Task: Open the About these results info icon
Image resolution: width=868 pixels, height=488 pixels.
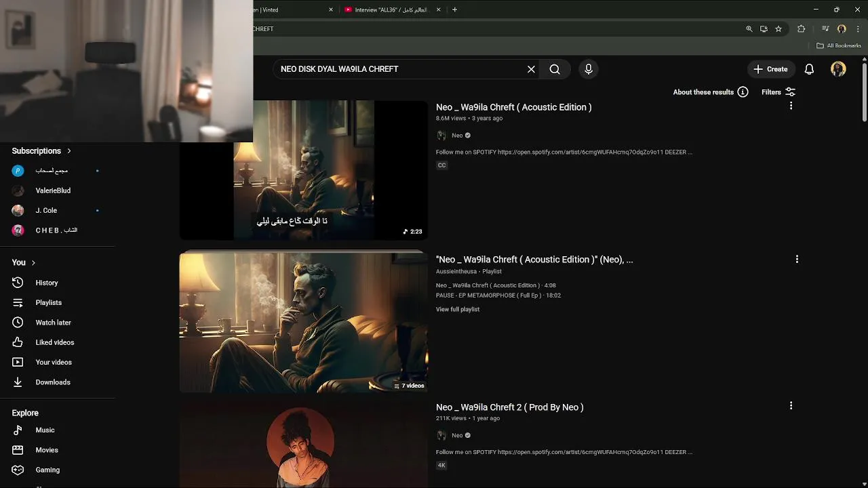Action: 743,92
